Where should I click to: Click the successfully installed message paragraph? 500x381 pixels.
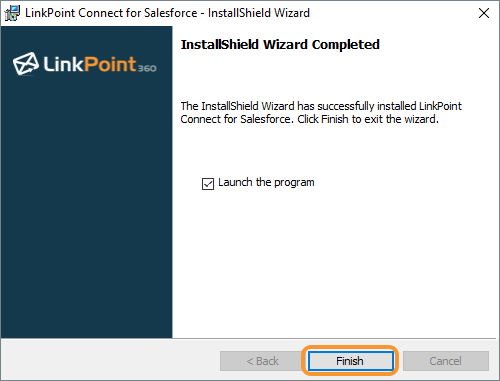(x=321, y=112)
